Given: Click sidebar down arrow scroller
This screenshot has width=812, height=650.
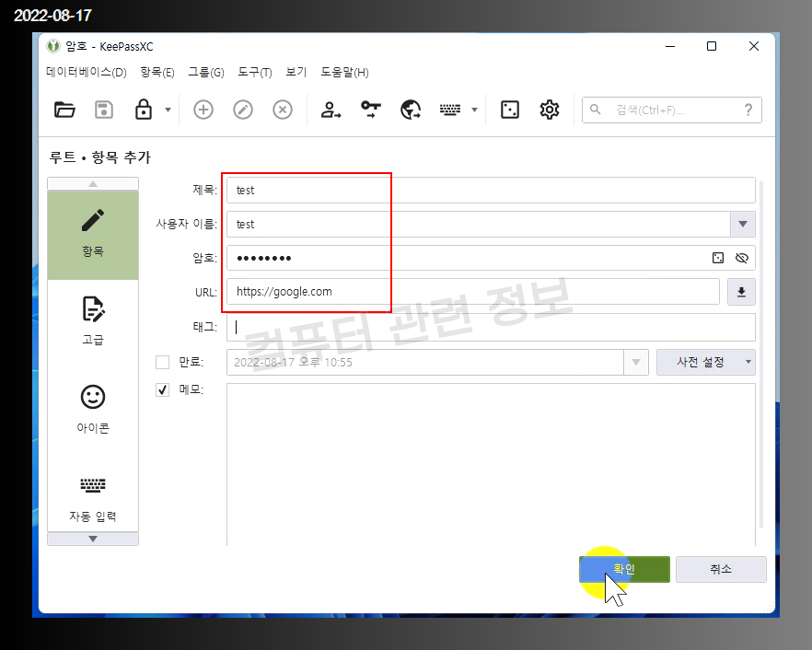Looking at the screenshot, I should tap(93, 540).
